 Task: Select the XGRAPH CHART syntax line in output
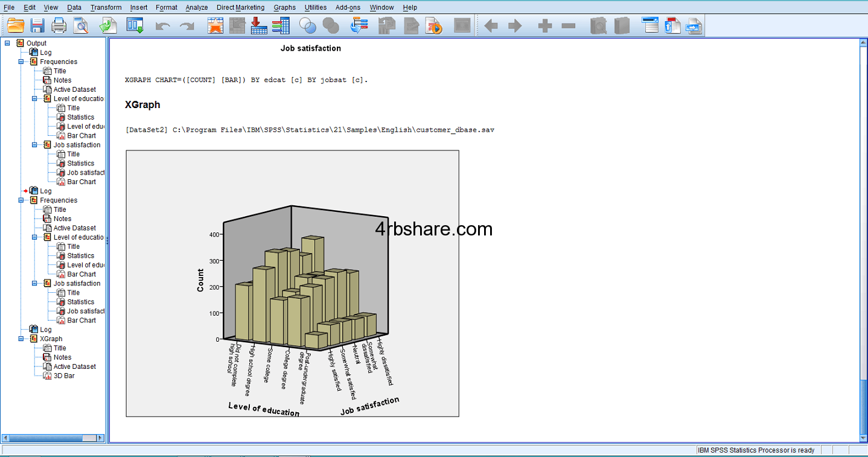pos(246,80)
